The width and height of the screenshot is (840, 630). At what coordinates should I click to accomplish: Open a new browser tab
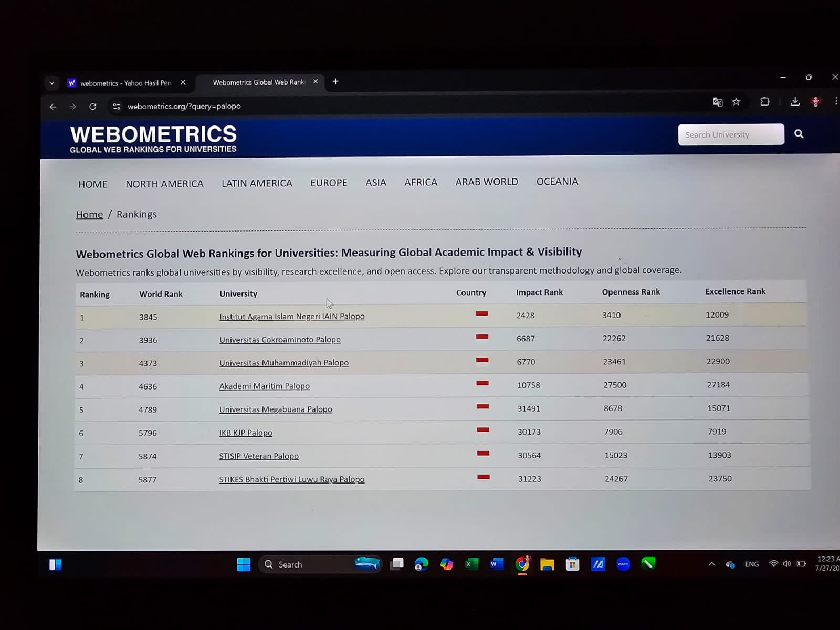(x=335, y=81)
